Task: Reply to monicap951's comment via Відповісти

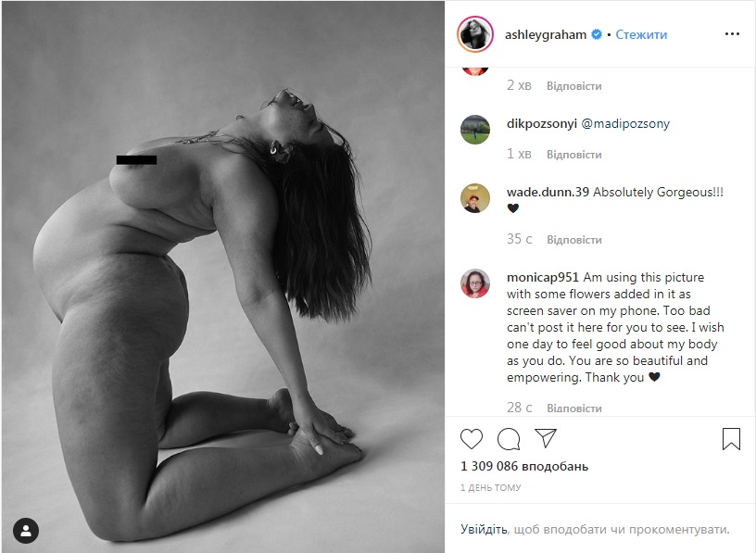Action: point(573,408)
